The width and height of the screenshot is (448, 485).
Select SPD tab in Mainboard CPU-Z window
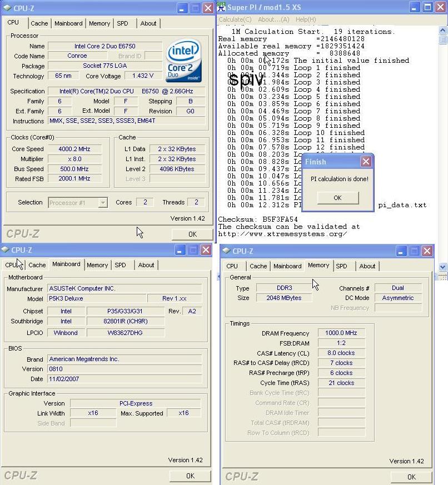click(x=121, y=265)
